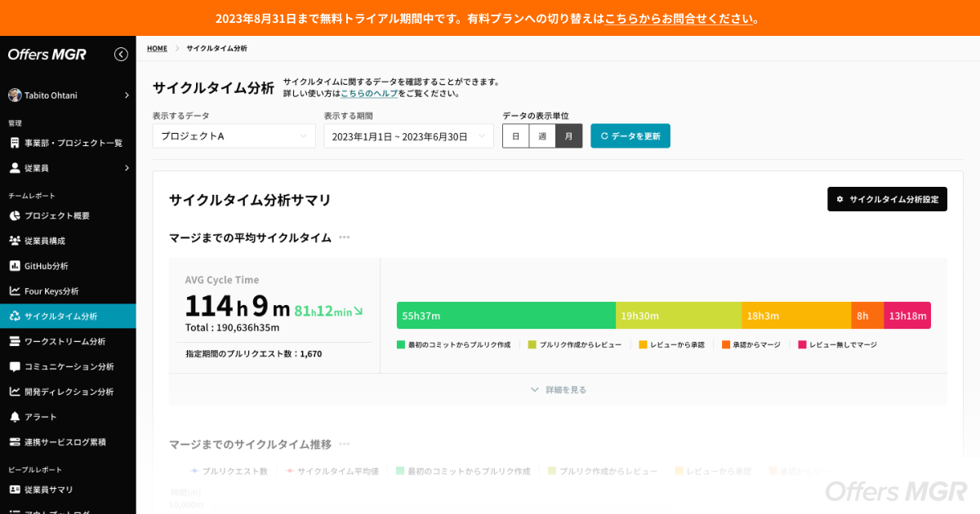Expand 詳細を見る details section
The height and width of the screenshot is (514, 980).
tap(558, 390)
